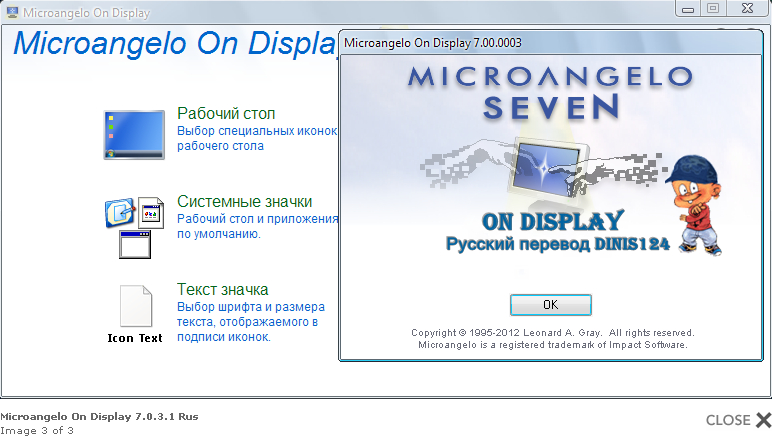Viewport: 778px width, 441px height.
Task: Click the About dialog title bar text
Action: pos(432,43)
